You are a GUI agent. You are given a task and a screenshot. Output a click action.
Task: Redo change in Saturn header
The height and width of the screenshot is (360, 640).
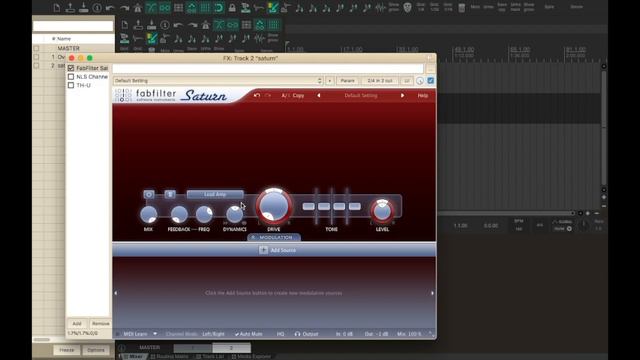tap(268, 96)
